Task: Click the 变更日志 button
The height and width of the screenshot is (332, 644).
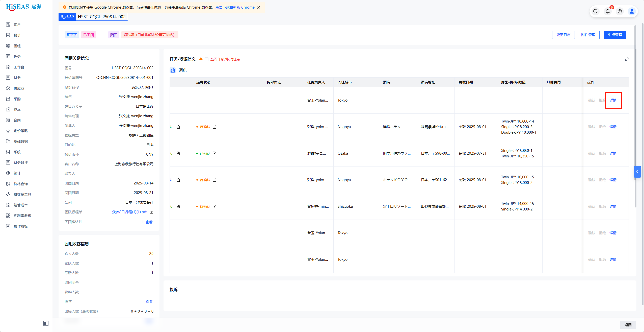Action: (x=563, y=35)
